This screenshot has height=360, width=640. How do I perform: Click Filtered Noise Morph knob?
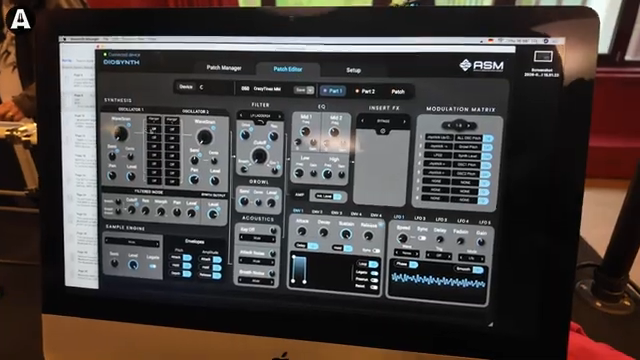point(161,211)
